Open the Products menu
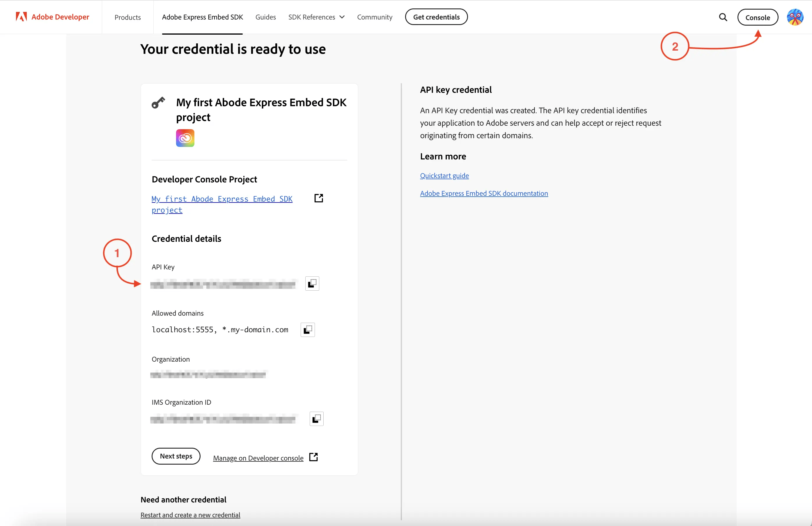Viewport: 812px width, 526px height. coord(127,17)
